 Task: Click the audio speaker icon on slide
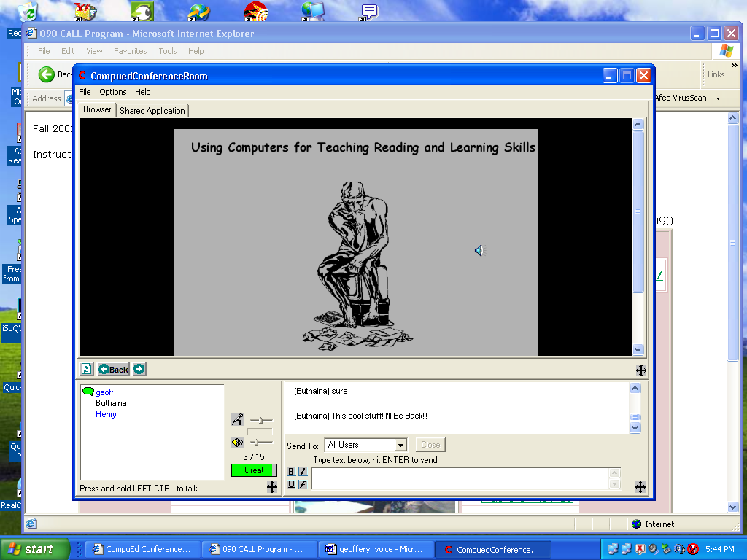click(479, 251)
